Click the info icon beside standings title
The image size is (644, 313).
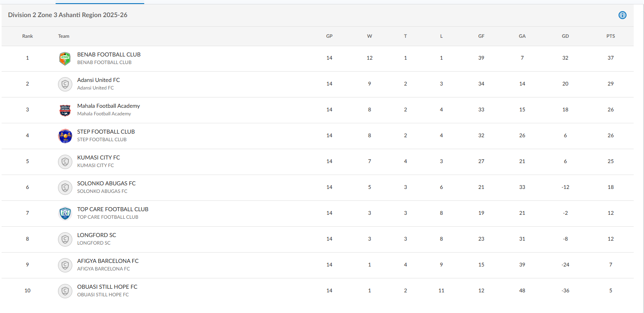622,15
